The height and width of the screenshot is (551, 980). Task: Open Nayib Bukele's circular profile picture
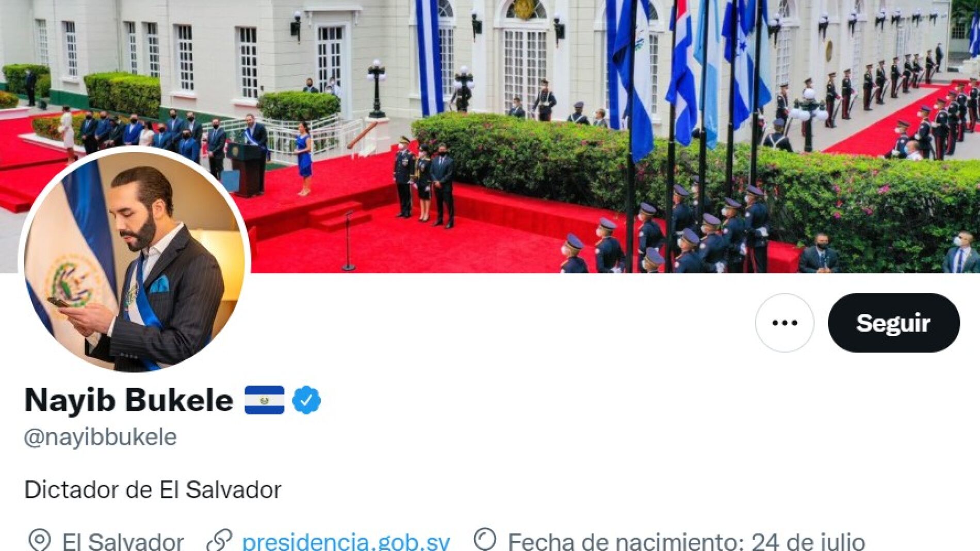[135, 261]
